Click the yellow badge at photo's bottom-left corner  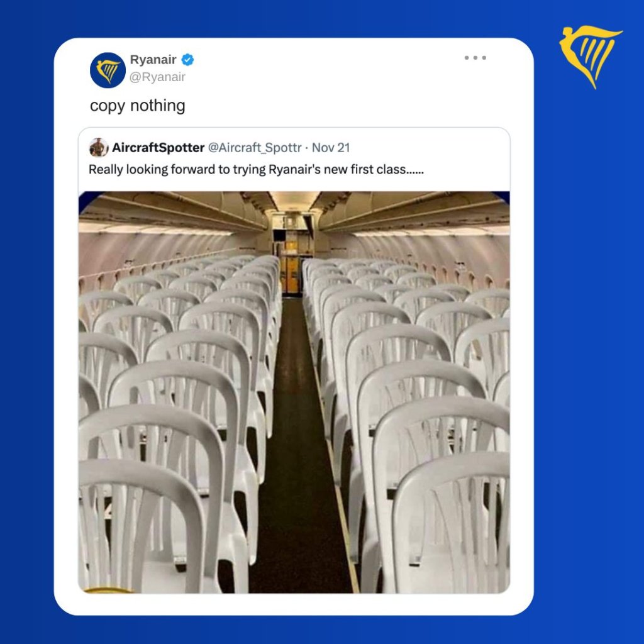click(x=108, y=590)
